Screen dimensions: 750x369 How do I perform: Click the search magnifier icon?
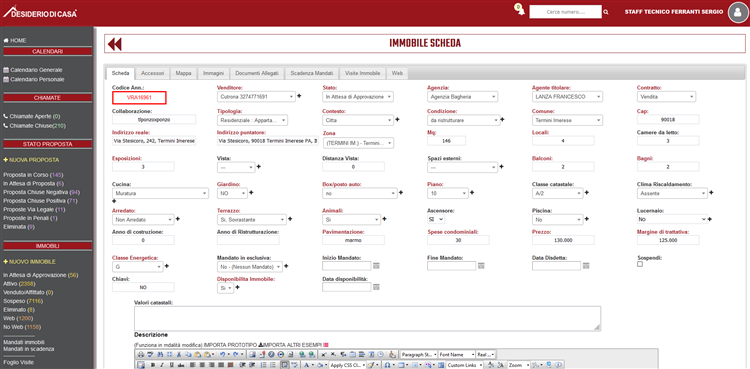(x=606, y=12)
